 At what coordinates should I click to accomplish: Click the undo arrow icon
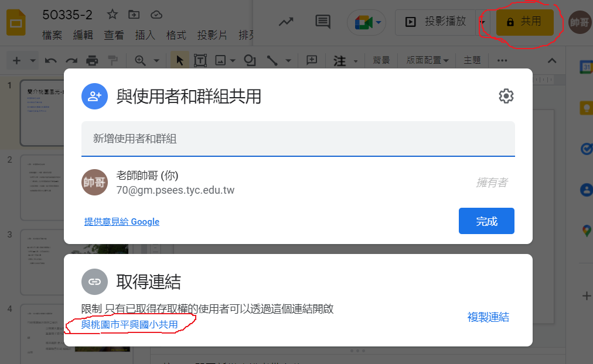[50, 60]
